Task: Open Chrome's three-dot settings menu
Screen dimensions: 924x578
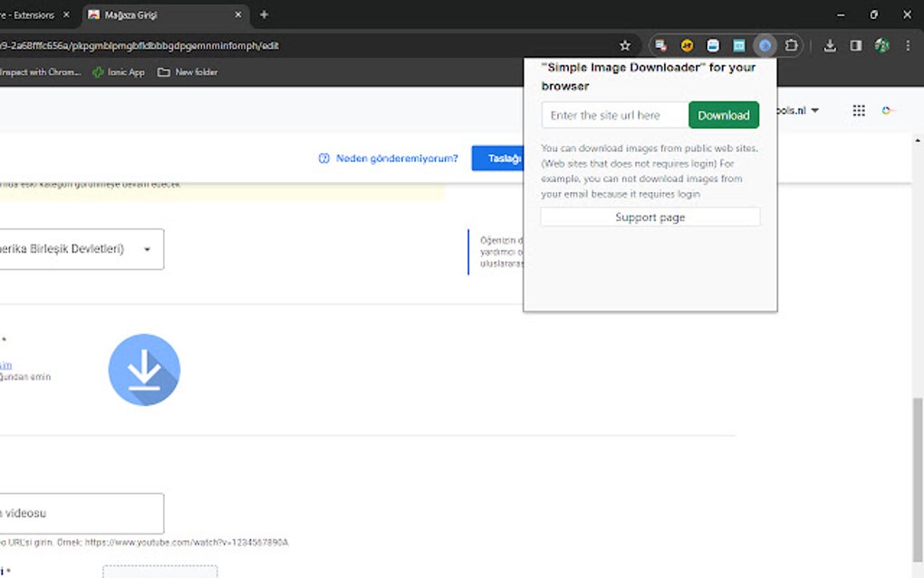Action: 908,44
